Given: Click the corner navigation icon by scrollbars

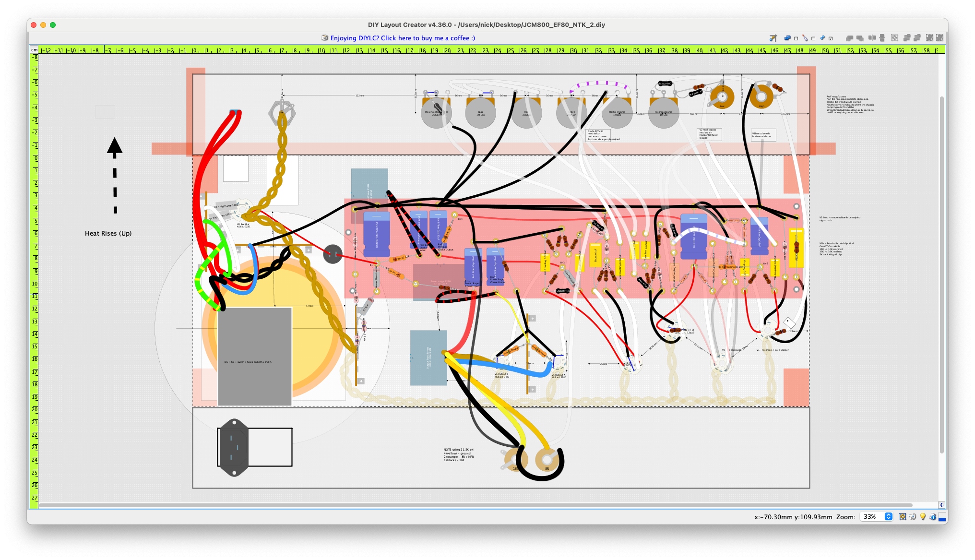Looking at the screenshot, I should click(941, 505).
